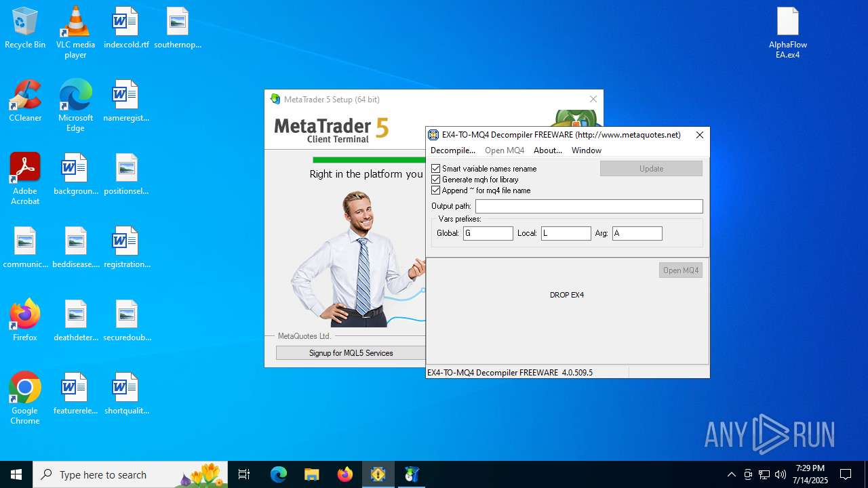Open the notification center icon
The height and width of the screenshot is (488, 868).
click(x=846, y=474)
